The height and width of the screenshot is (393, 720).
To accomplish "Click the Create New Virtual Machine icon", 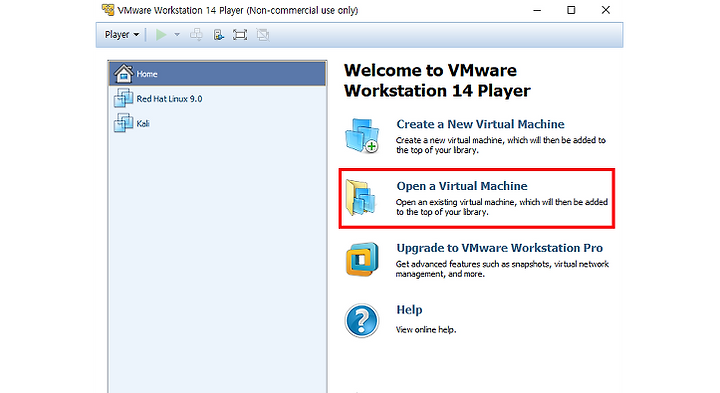I will point(362,135).
